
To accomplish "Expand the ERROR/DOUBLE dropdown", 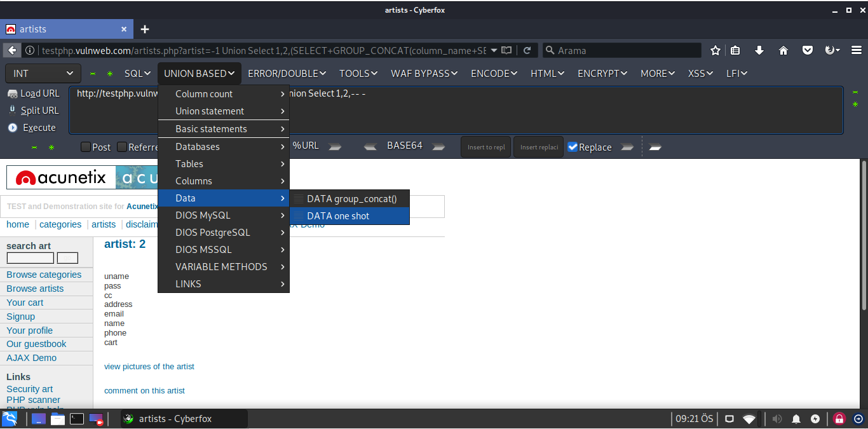I will pos(287,74).
